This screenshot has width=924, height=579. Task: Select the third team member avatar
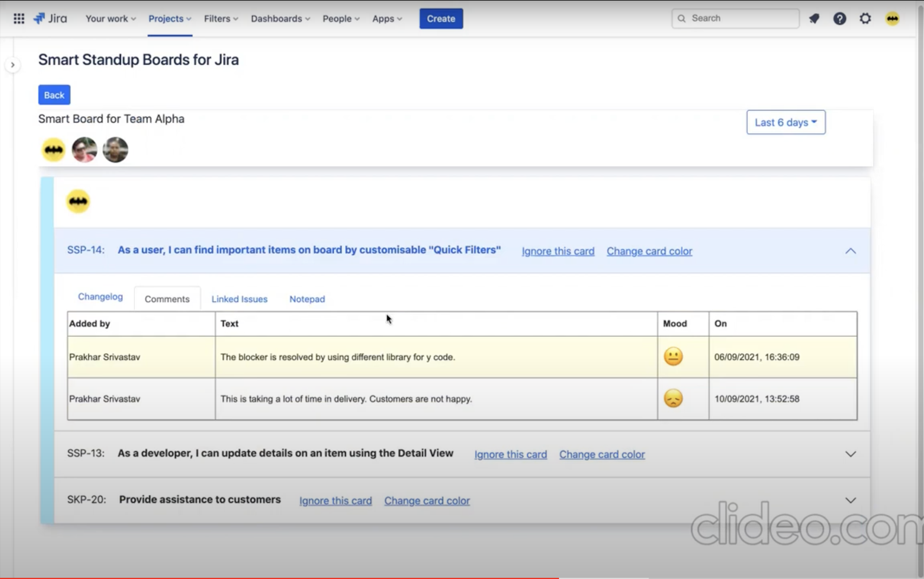click(x=115, y=150)
